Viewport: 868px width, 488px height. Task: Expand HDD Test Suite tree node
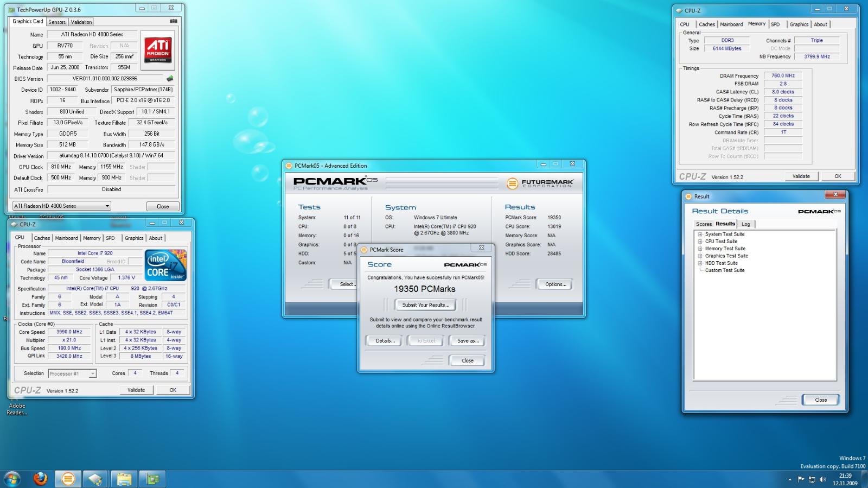(700, 263)
